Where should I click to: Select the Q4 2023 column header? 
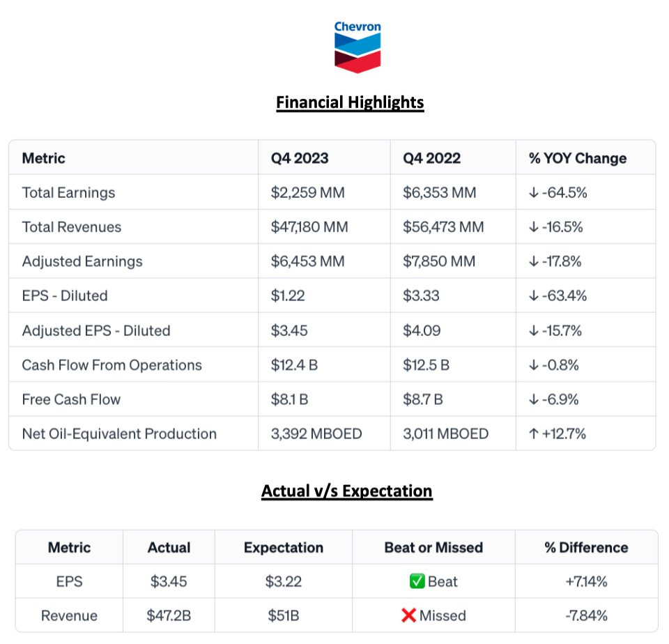coord(300,158)
